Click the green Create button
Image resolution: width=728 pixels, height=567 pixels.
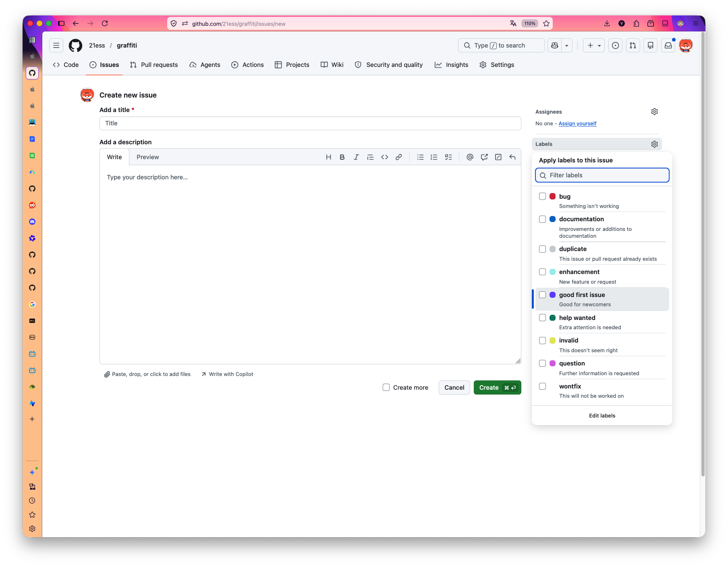pyautogui.click(x=498, y=388)
